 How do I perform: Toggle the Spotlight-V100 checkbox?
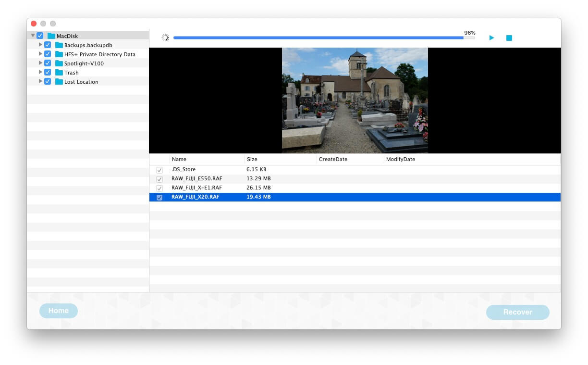tap(48, 63)
